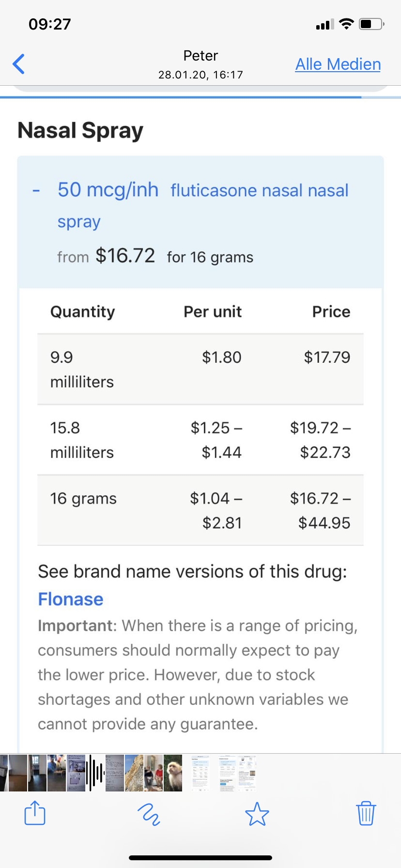
Task: Tap the battery status icon
Action: click(371, 24)
